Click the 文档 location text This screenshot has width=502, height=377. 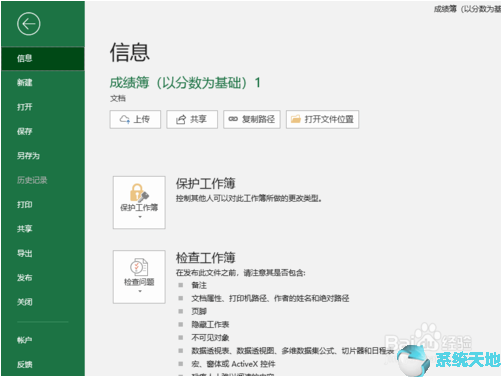[x=118, y=98]
